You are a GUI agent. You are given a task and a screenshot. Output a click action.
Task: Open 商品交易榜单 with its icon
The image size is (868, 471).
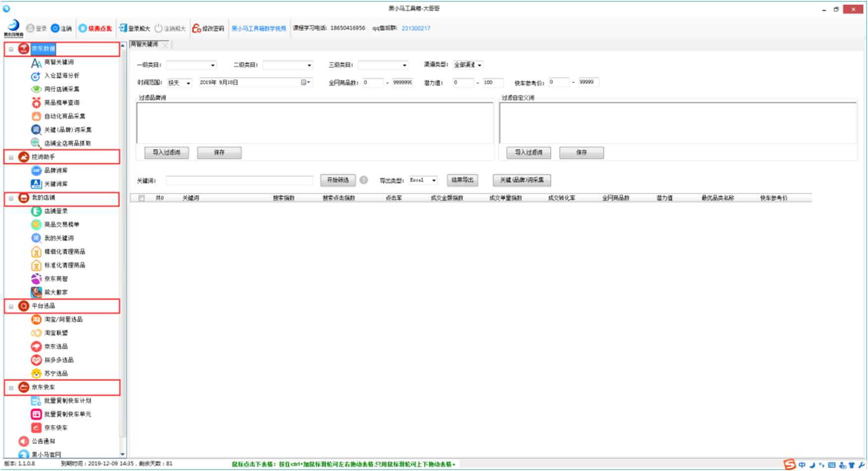36,225
